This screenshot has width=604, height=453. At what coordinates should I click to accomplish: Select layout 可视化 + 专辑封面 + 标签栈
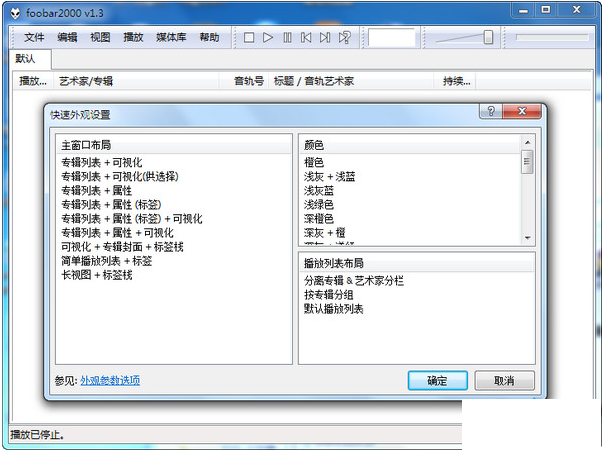pos(122,247)
